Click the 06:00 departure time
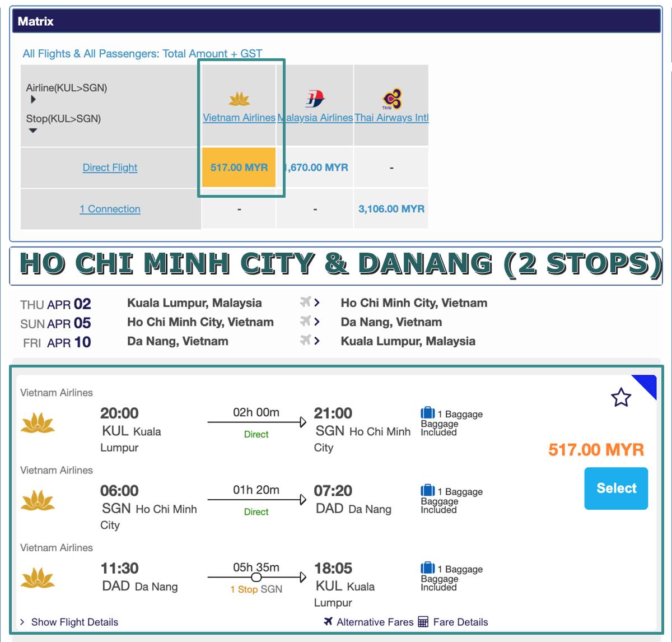Viewport: 672px width, 642px height. (119, 491)
